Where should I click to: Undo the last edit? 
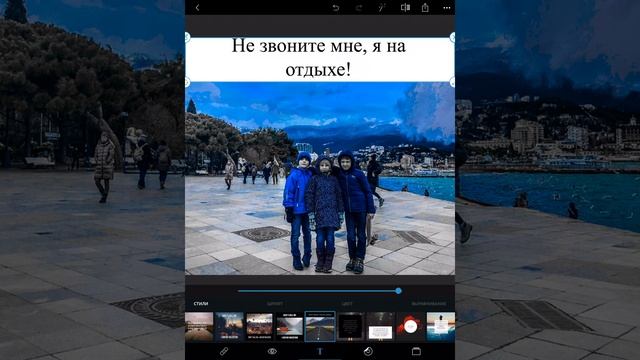coord(336,8)
